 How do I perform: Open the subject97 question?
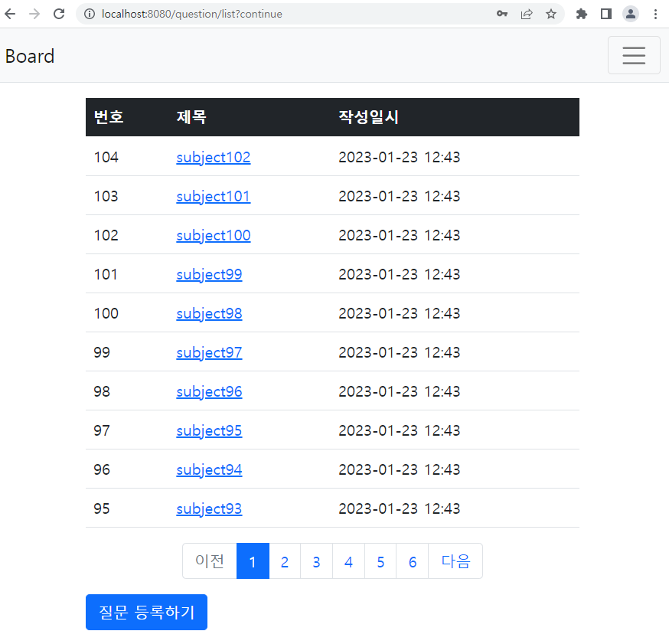pos(209,352)
